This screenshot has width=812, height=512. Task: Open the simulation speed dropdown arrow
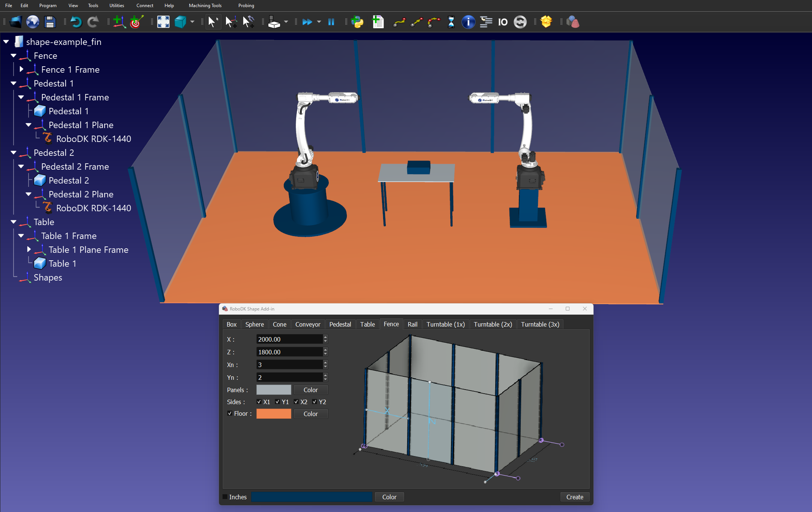click(x=319, y=22)
